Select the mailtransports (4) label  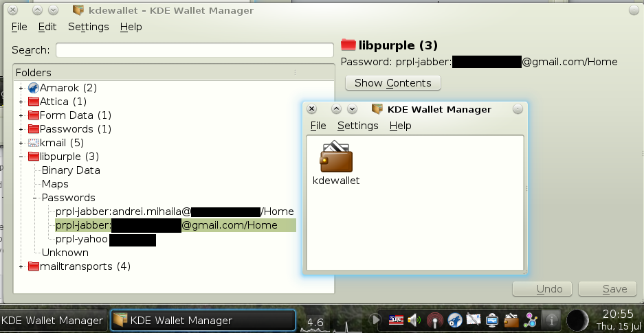[85, 266]
